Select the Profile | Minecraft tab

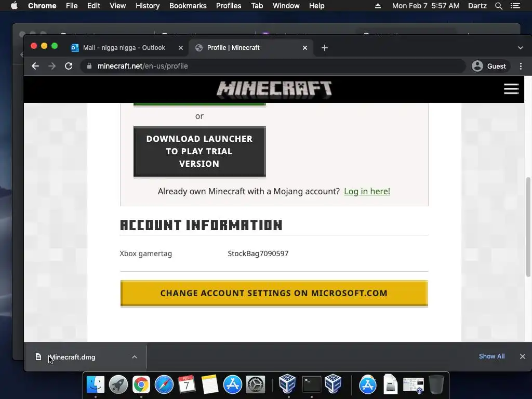(251, 48)
